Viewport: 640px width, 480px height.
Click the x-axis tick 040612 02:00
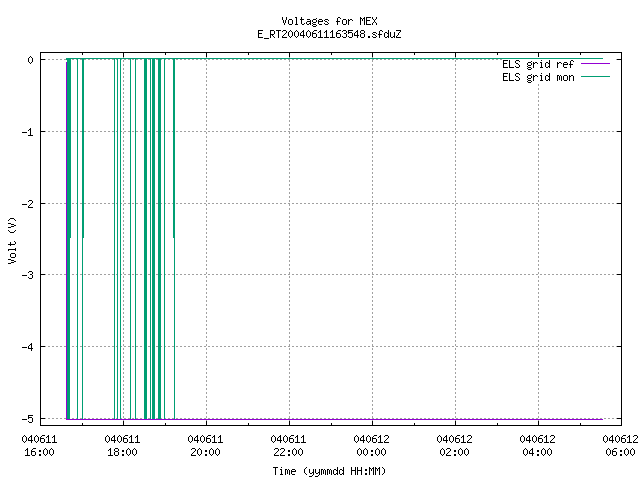click(454, 446)
